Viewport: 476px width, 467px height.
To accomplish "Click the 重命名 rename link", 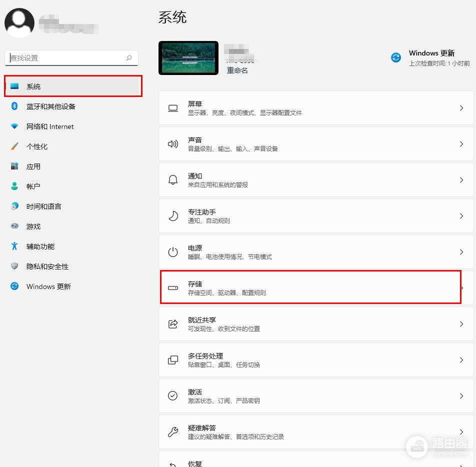I will point(237,70).
